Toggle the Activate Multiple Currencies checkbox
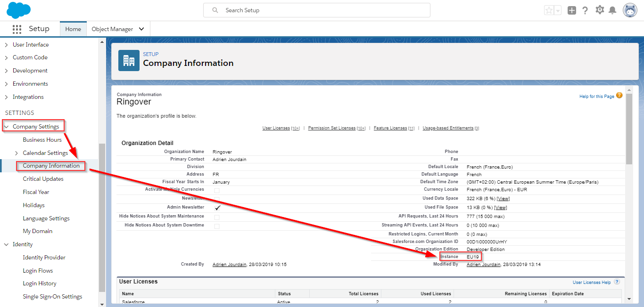This screenshot has height=307, width=644. [217, 190]
